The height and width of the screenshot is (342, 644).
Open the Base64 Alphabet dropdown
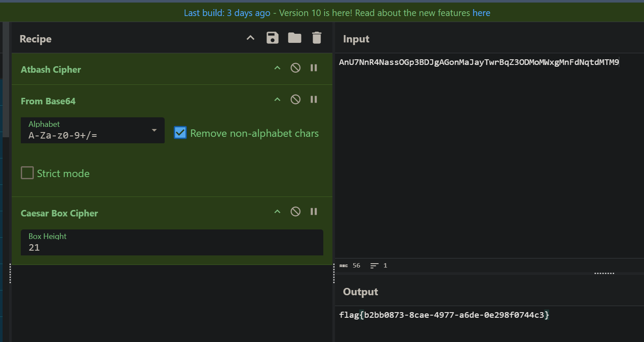[93, 130]
